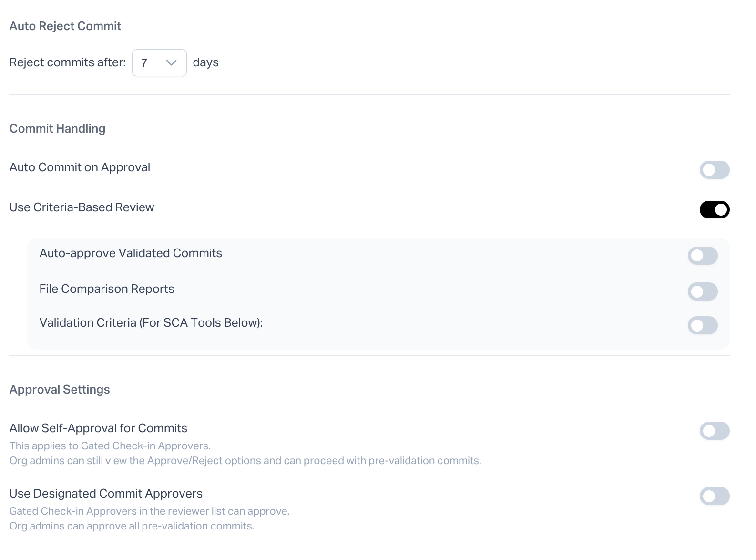
Task: Click the Use Criteria-Based Review label text
Action: (x=82, y=207)
